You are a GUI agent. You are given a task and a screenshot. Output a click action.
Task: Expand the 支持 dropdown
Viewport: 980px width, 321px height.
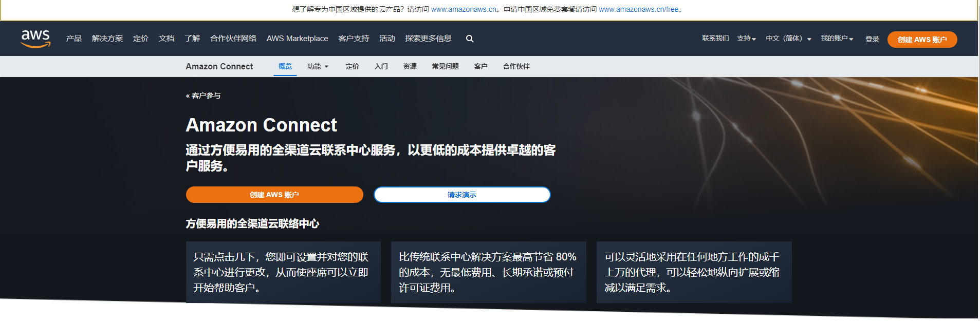point(746,39)
